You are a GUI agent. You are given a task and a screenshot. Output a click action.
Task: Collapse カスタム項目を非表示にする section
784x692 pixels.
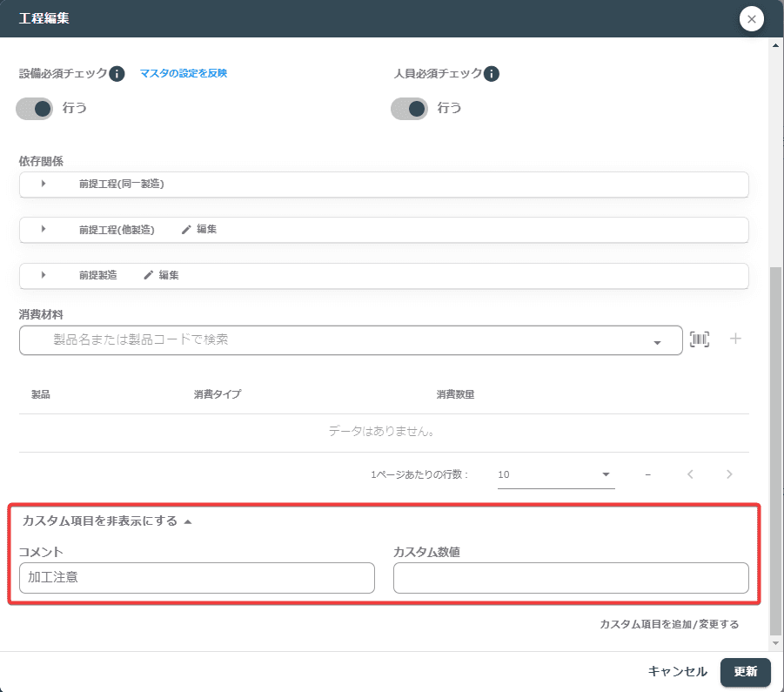(x=107, y=521)
